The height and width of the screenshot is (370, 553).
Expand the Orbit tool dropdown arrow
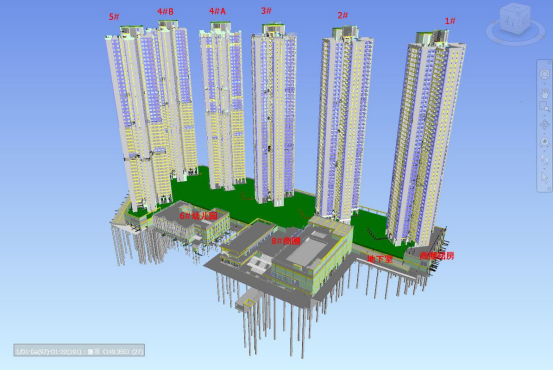click(544, 133)
